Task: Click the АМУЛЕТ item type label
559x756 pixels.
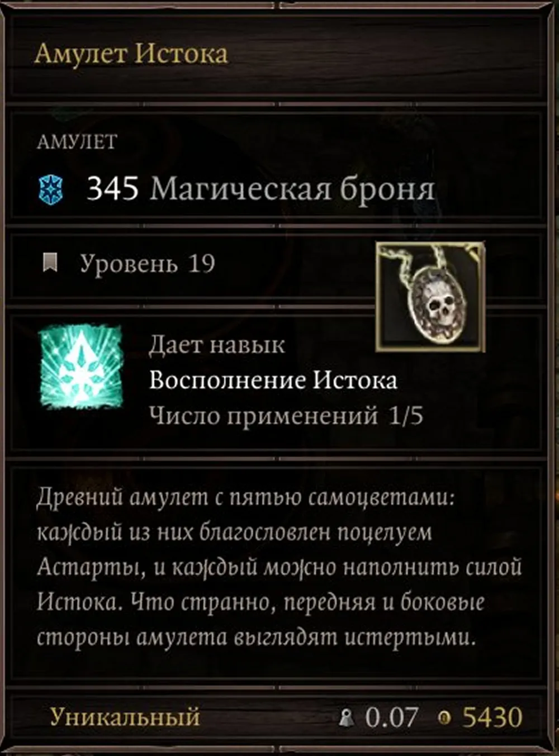Action: 77,142
